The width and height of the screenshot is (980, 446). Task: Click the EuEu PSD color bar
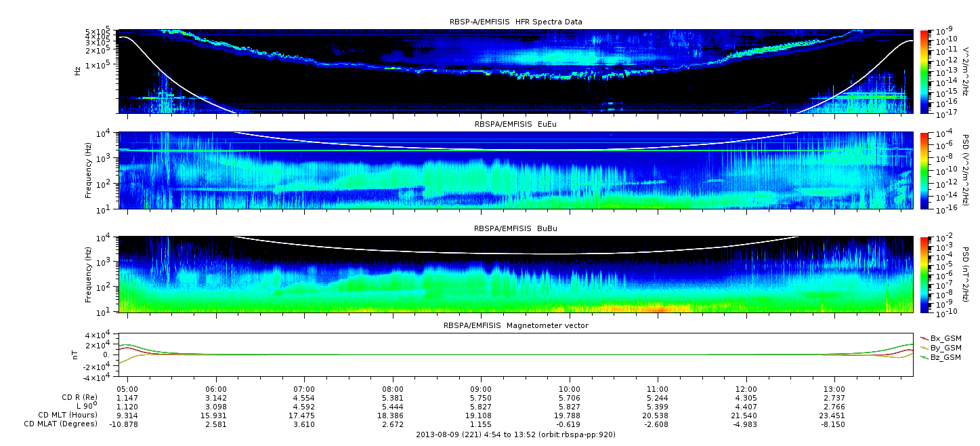tap(924, 170)
